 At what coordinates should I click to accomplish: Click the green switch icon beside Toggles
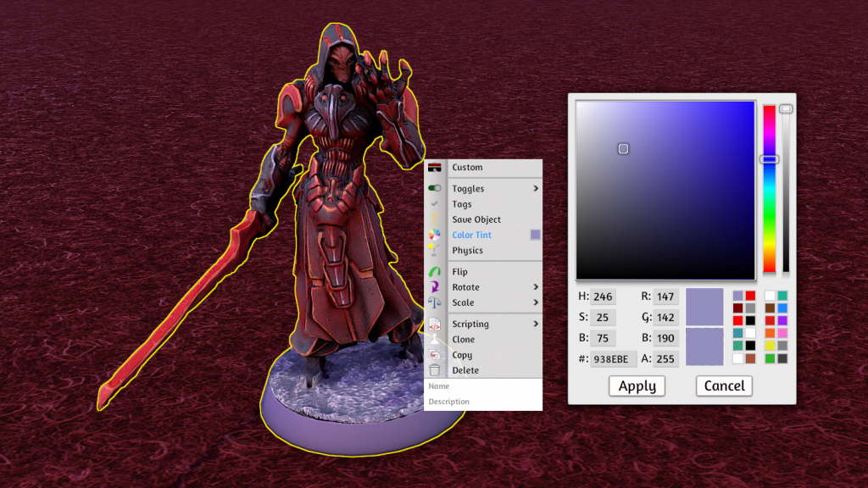(x=435, y=188)
